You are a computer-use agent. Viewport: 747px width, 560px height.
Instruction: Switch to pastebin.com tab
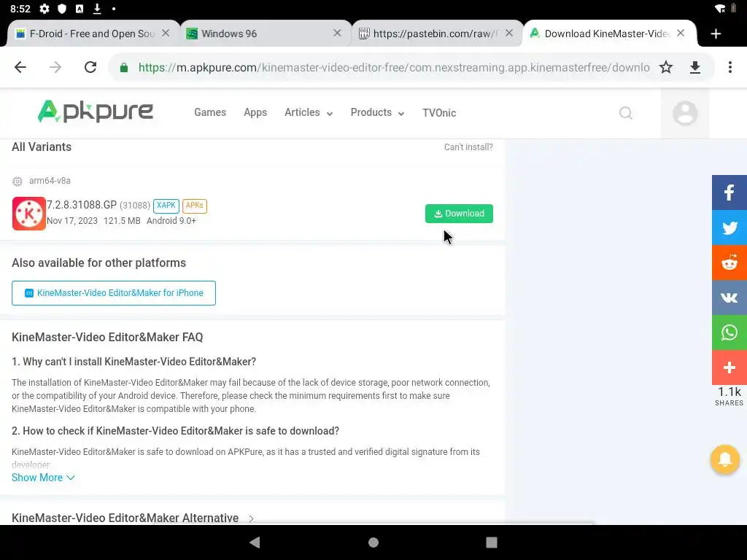coord(435,34)
